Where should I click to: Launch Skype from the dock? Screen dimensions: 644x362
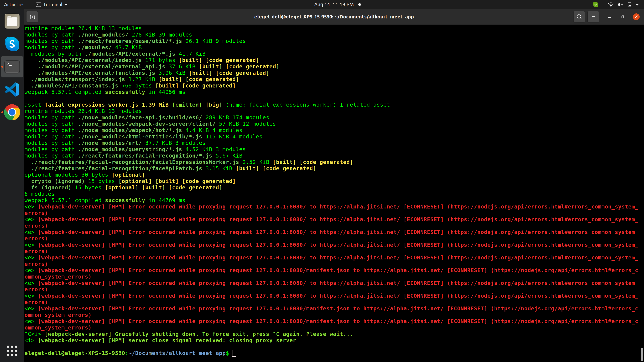12,44
